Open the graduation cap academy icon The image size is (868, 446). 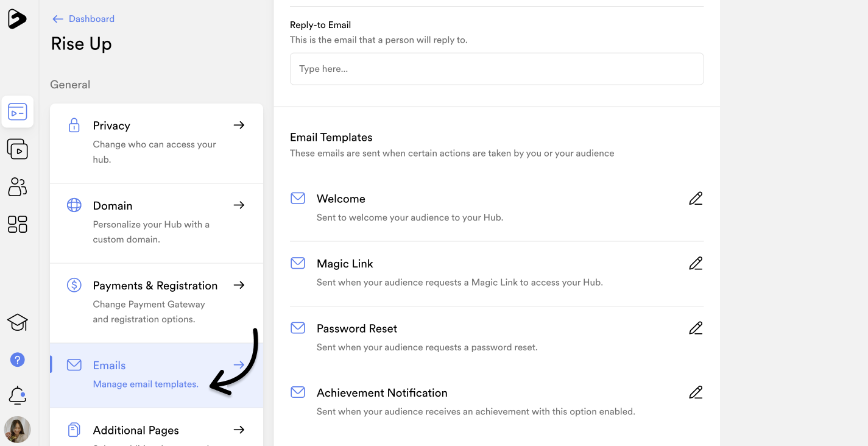click(18, 322)
